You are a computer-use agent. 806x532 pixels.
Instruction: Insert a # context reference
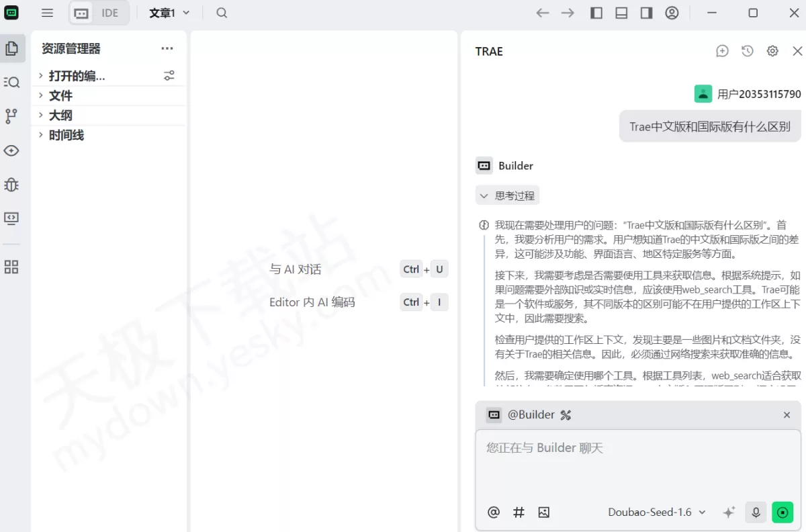point(519,513)
